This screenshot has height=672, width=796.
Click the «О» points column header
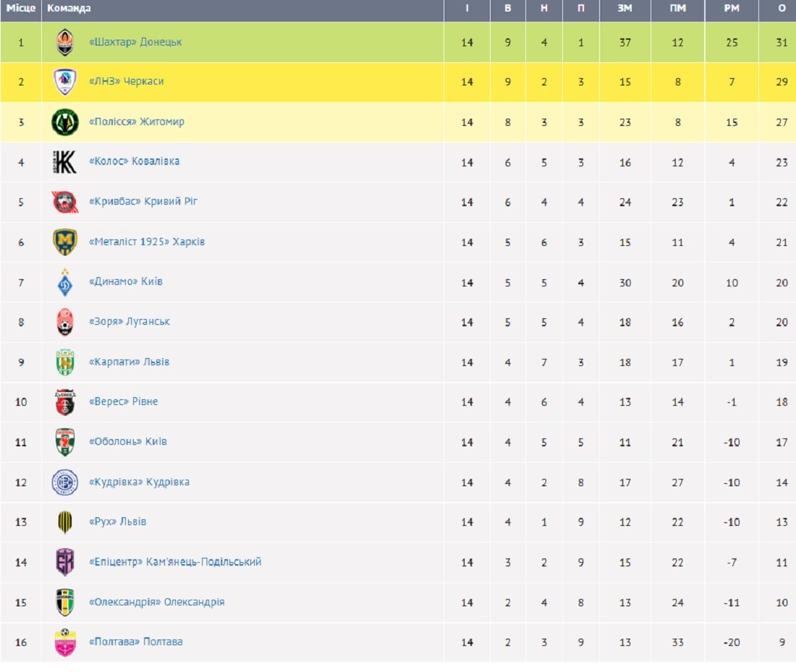click(x=782, y=9)
